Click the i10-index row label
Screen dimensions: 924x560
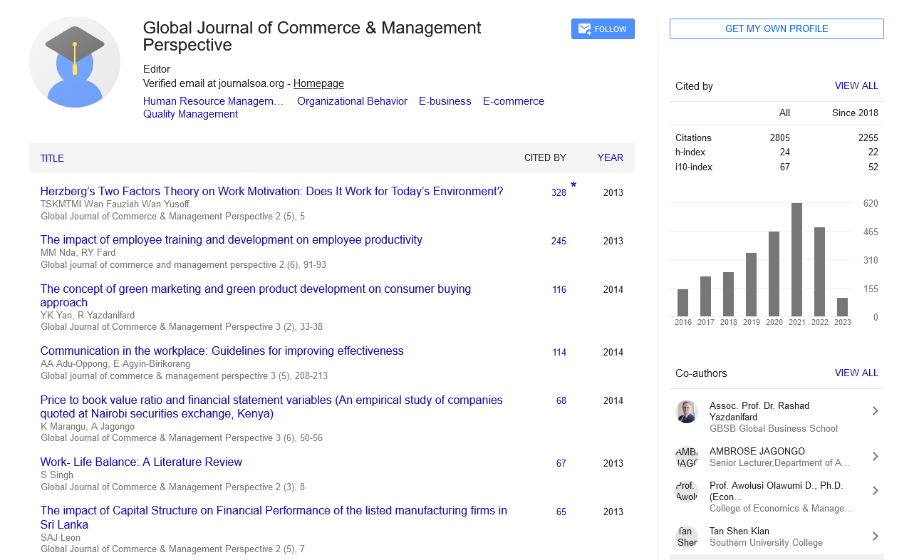694,167
